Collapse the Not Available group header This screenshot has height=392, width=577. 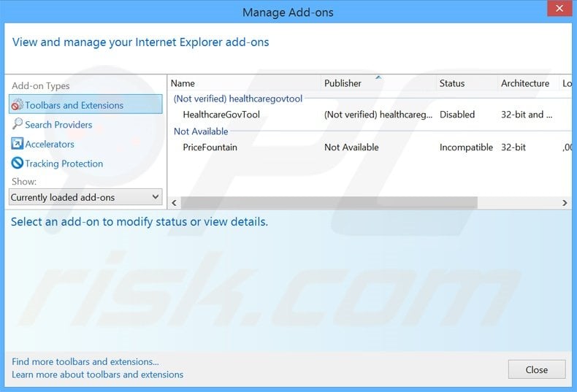pyautogui.click(x=201, y=131)
